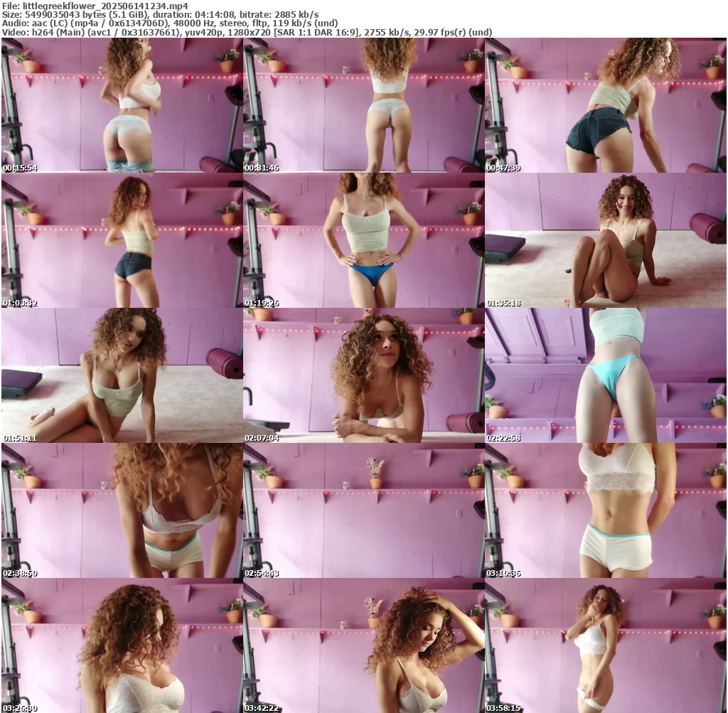Open the thumbnail marked 01:51:11
Image resolution: width=728 pixels, height=713 pixels.
point(122,375)
